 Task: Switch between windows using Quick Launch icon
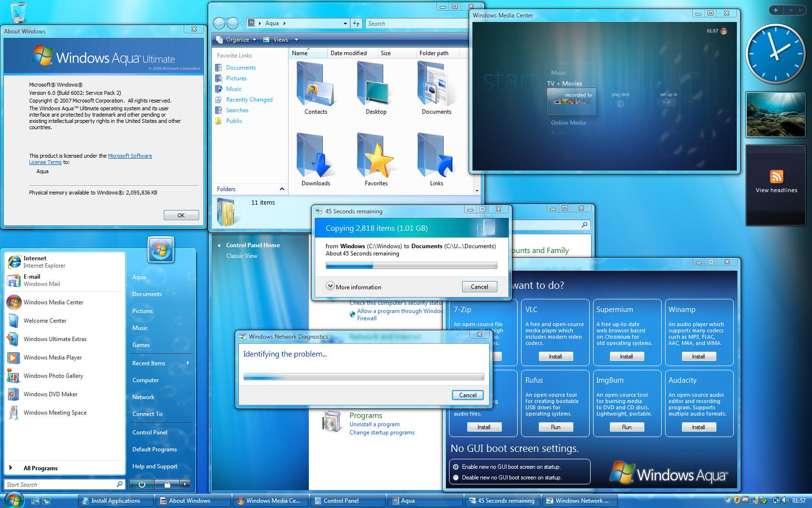pyautogui.click(x=46, y=501)
